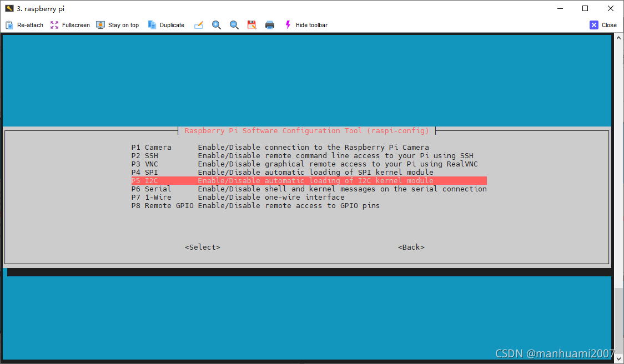Print the terminal with the printer icon
624x364 pixels.
coord(270,25)
